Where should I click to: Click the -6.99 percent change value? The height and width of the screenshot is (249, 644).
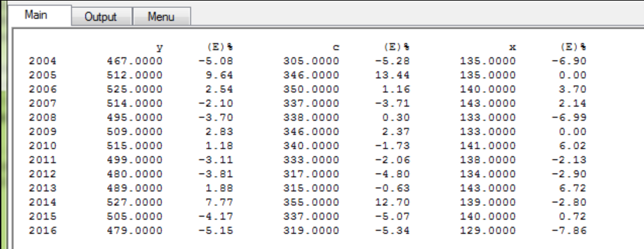(x=569, y=118)
